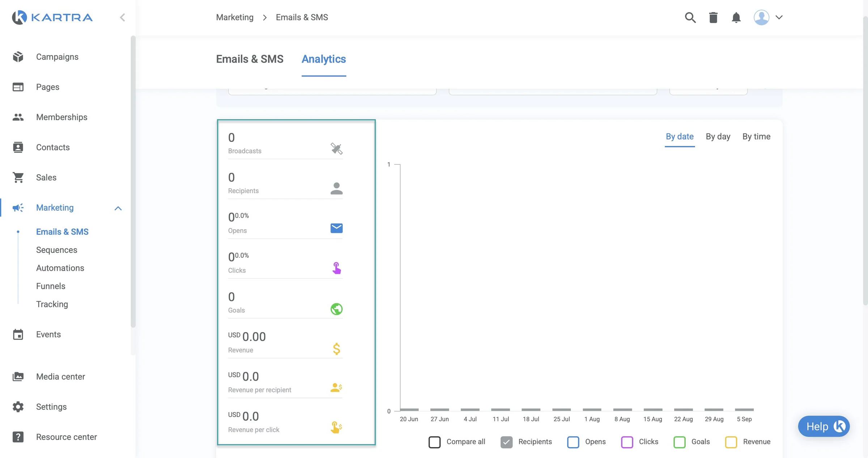Click the Contacts card icon
This screenshot has width=868, height=458.
point(18,147)
